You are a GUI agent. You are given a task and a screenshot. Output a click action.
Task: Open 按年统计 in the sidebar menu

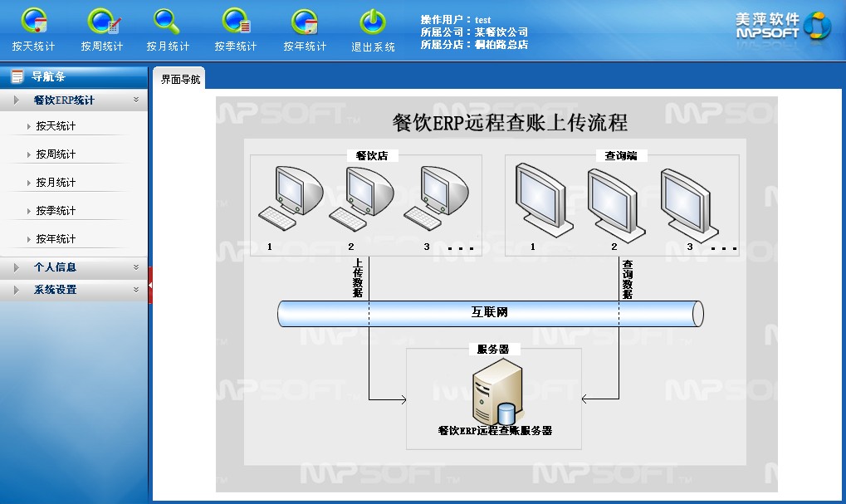[56, 239]
